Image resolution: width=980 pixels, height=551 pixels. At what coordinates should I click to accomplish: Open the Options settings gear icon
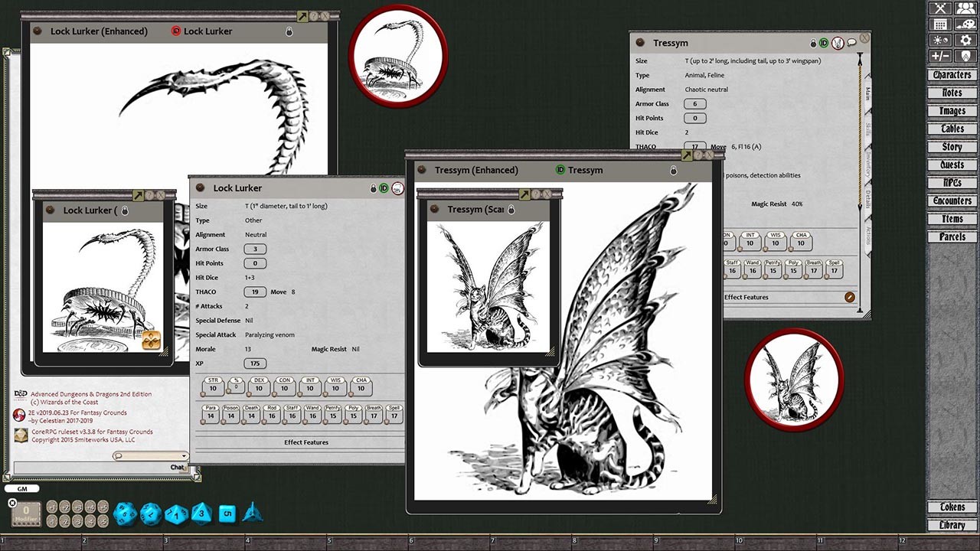pos(966,40)
